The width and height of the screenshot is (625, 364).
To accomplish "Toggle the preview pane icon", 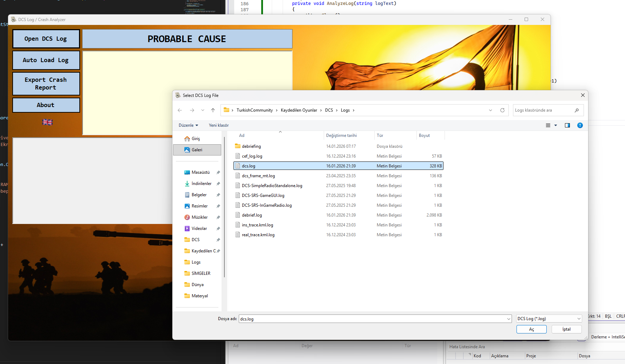I will (567, 125).
